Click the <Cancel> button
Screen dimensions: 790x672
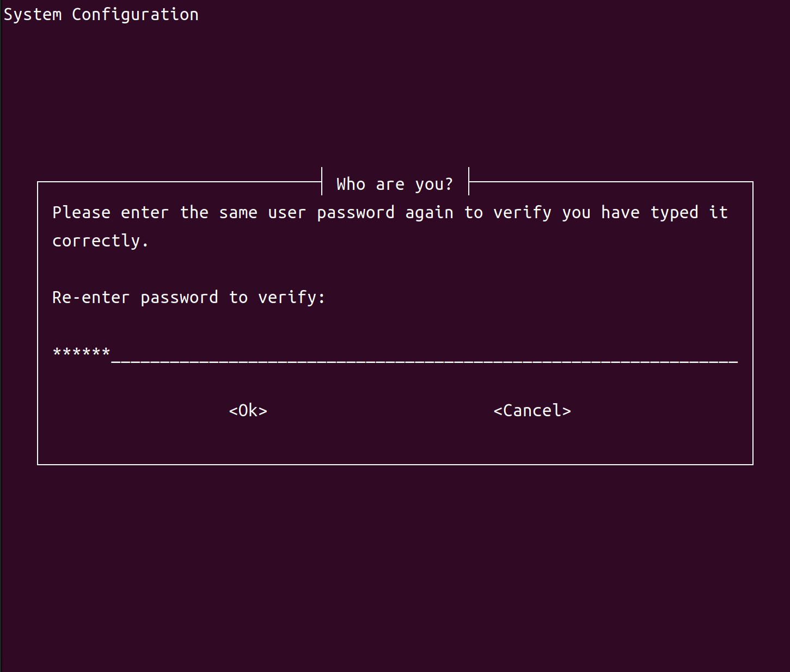532,410
